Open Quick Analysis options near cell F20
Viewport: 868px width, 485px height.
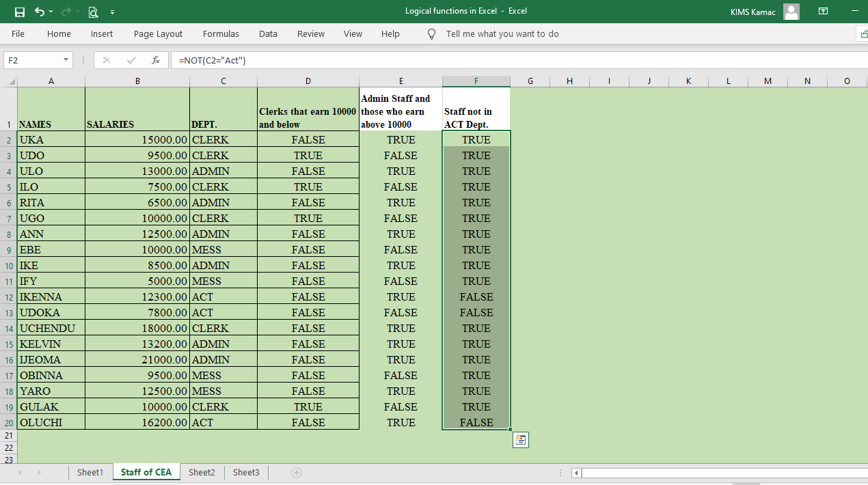520,440
